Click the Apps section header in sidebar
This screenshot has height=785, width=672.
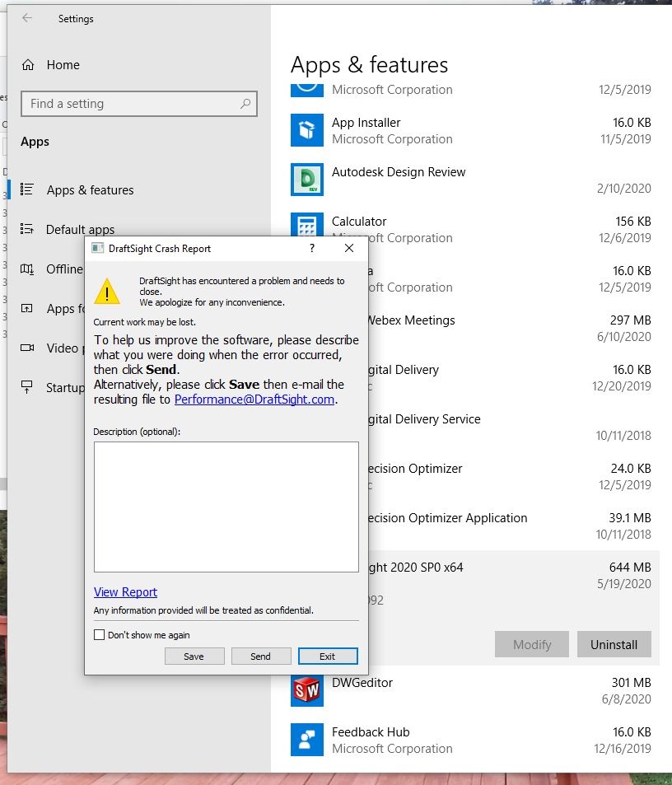pos(35,142)
